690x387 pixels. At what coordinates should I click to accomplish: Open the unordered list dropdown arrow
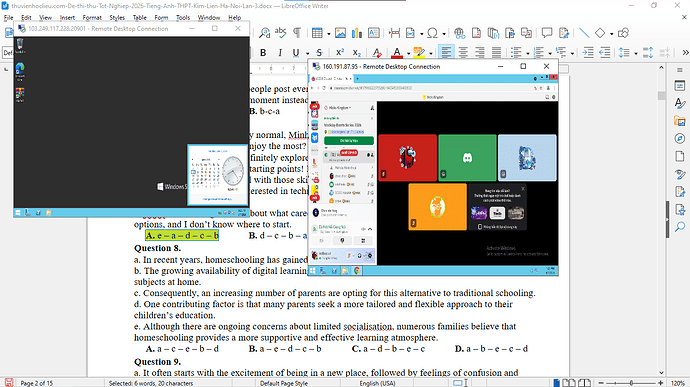[528, 54]
